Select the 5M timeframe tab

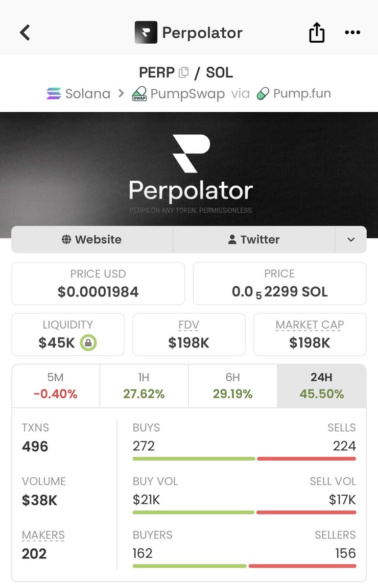click(56, 386)
